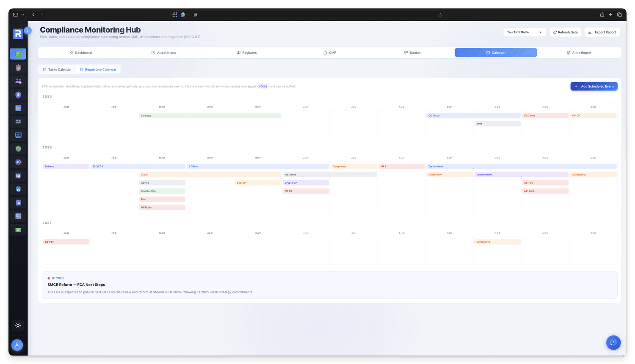Viewport: 635px width, 364px height.
Task: Click the R logo in the sidebar
Action: 18,34
